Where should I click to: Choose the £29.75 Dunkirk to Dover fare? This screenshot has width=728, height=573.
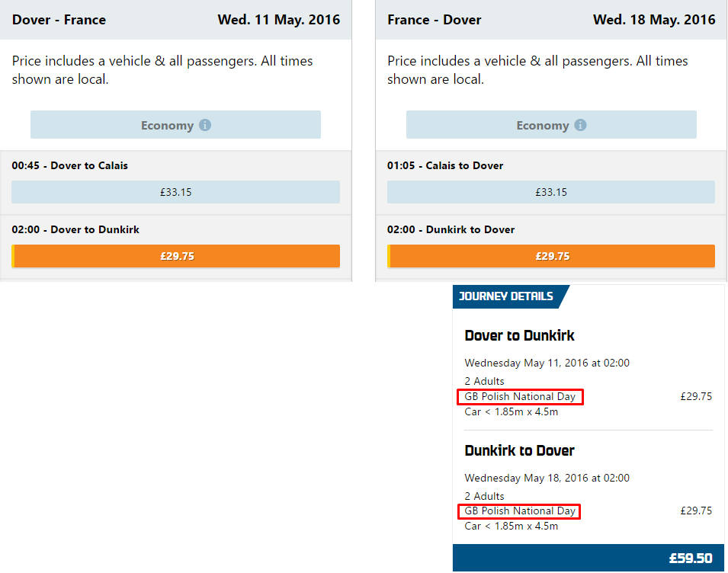[551, 256]
